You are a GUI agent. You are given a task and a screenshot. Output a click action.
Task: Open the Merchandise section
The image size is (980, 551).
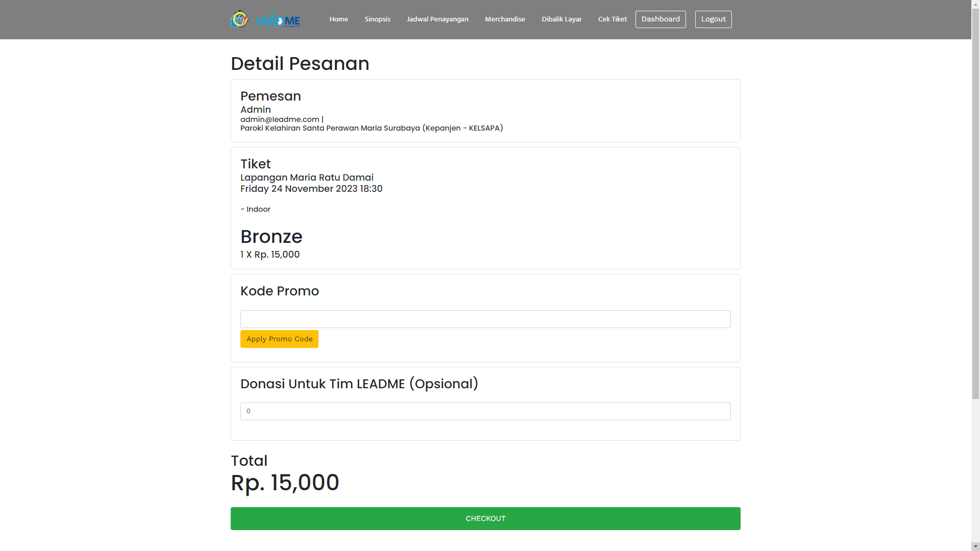click(x=505, y=19)
